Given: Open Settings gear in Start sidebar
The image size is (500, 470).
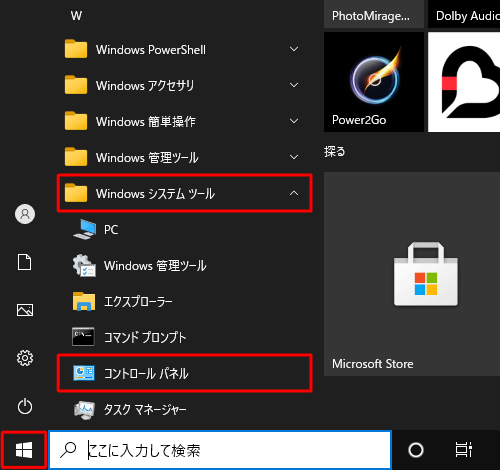Looking at the screenshot, I should coord(25,358).
